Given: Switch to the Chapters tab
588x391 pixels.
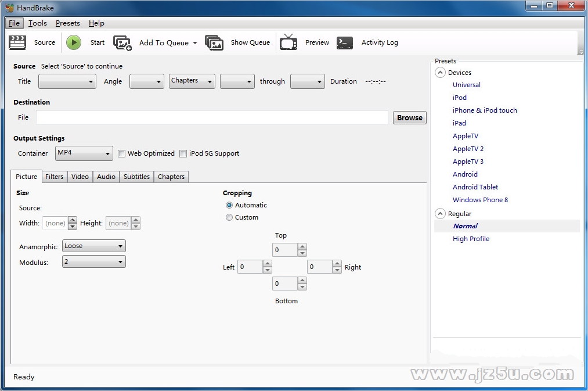Looking at the screenshot, I should pyautogui.click(x=171, y=177).
